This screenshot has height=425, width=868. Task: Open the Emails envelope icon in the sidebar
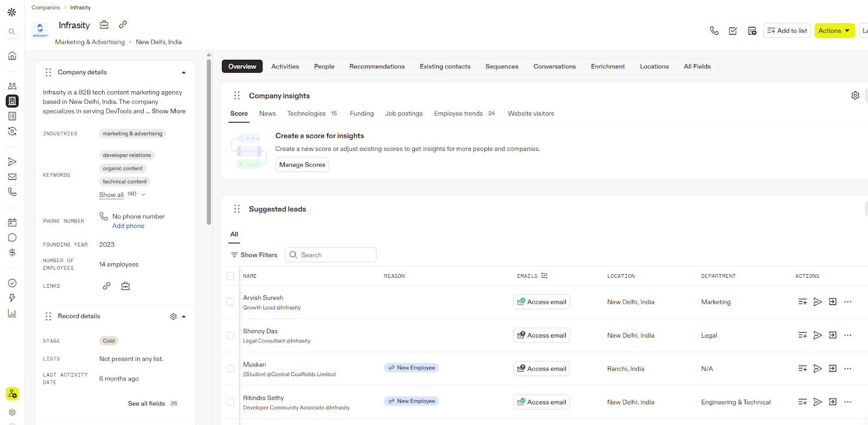coord(12,177)
